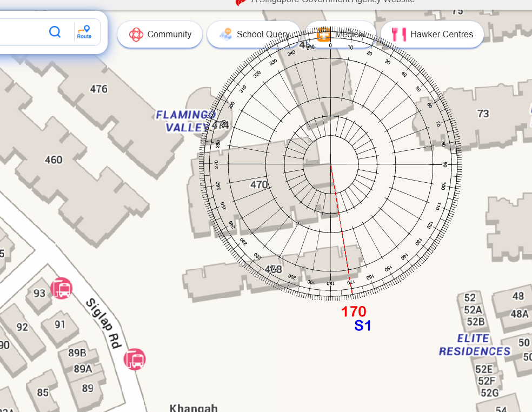Viewport: 532px width, 412px height.
Task: Click building number 85 on the map
Action: point(43,392)
